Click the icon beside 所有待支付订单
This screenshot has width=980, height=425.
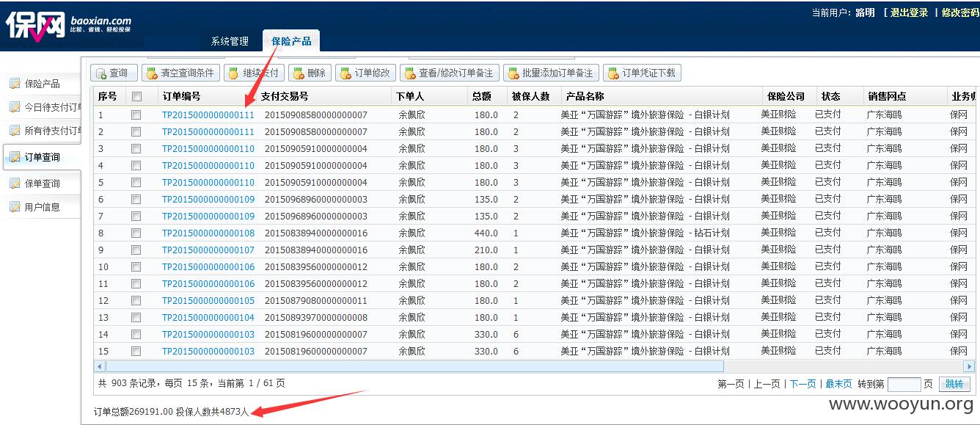pyautogui.click(x=15, y=131)
